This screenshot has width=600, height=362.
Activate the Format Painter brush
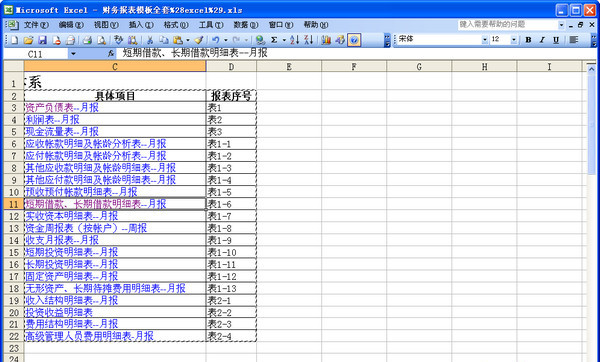point(199,40)
